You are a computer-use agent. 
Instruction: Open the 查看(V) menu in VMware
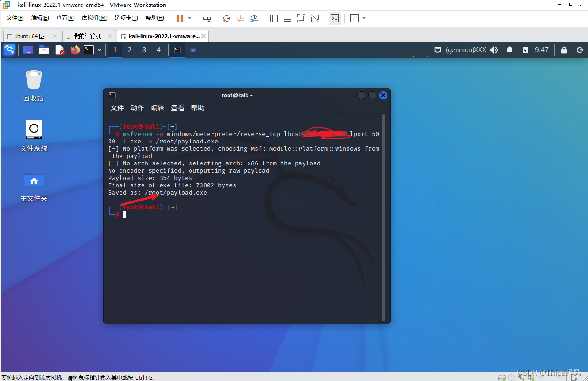tap(65, 18)
